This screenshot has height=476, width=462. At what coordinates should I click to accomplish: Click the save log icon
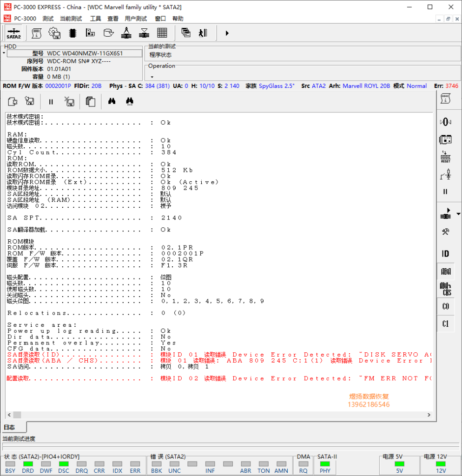tap(29, 101)
